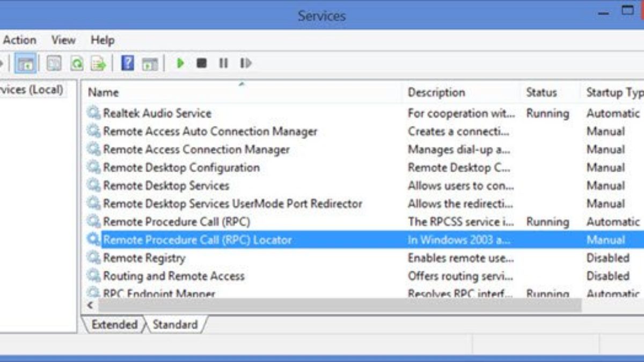Click the horizontal scrollbar left arrow

90,306
